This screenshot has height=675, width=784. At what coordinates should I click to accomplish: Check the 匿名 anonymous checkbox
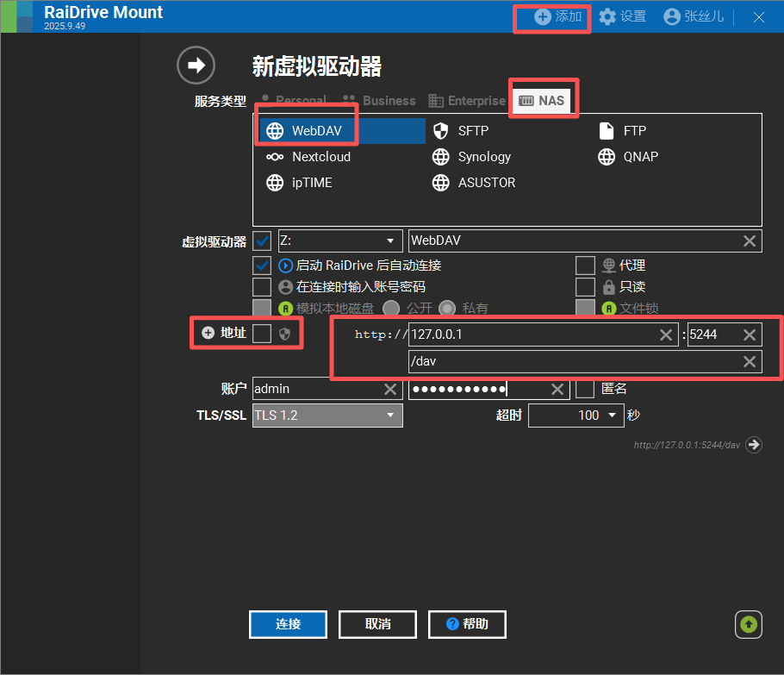point(585,389)
